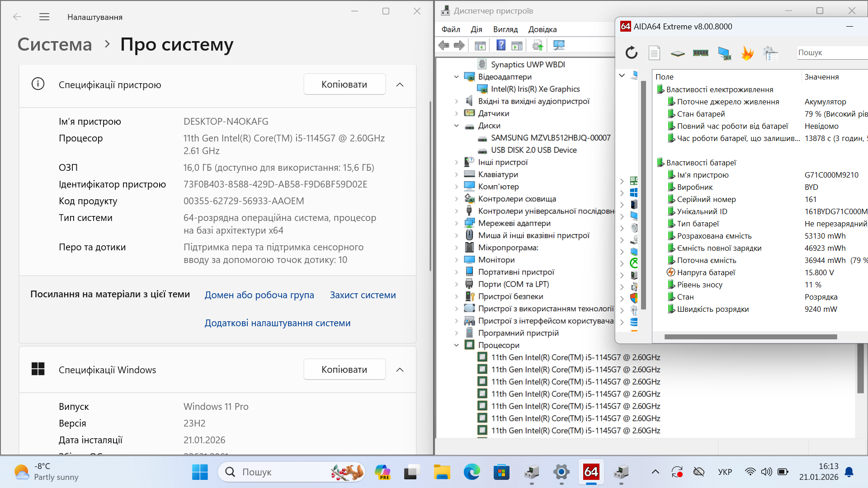Click Device Manager back arrow icon
Screen dimensions: 868x488
pyautogui.click(x=444, y=45)
